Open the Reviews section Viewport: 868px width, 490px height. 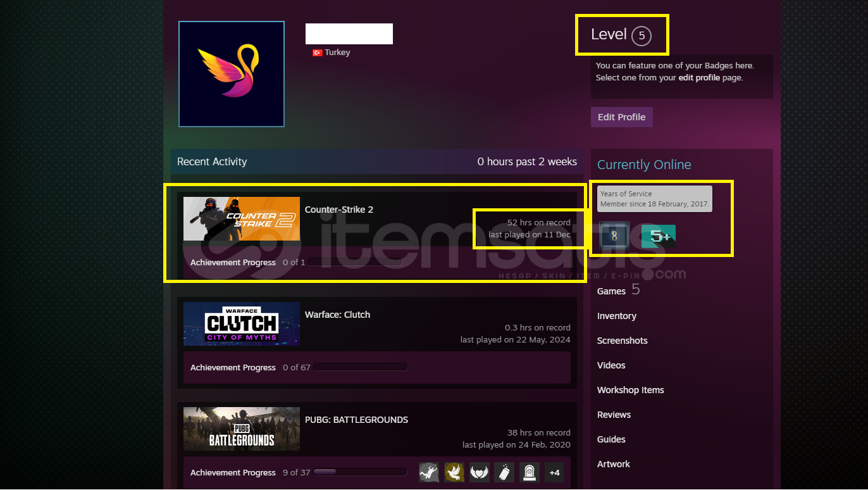pos(614,415)
